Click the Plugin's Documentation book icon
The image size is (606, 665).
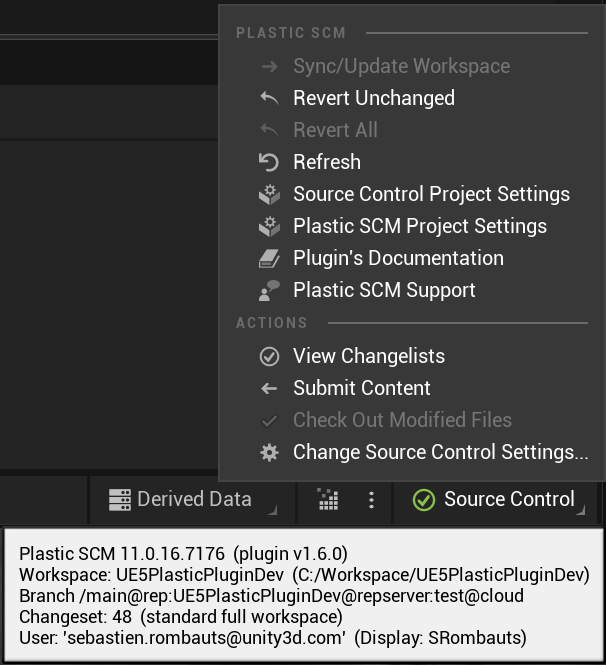click(x=268, y=258)
